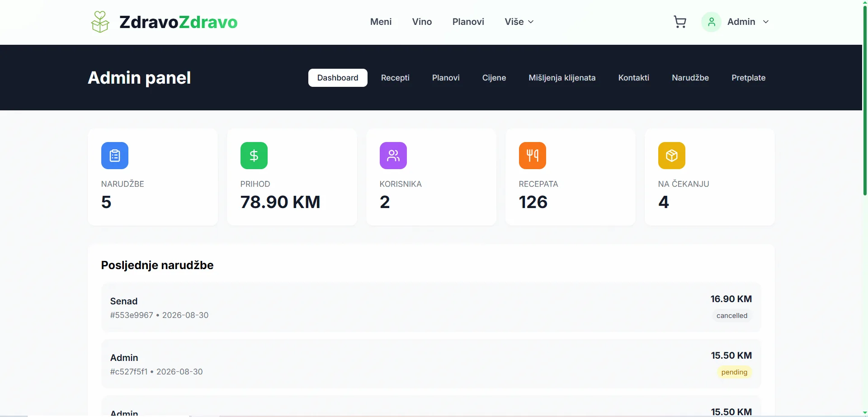The image size is (868, 417).
Task: Click the Admin panel heading
Action: pos(139,78)
